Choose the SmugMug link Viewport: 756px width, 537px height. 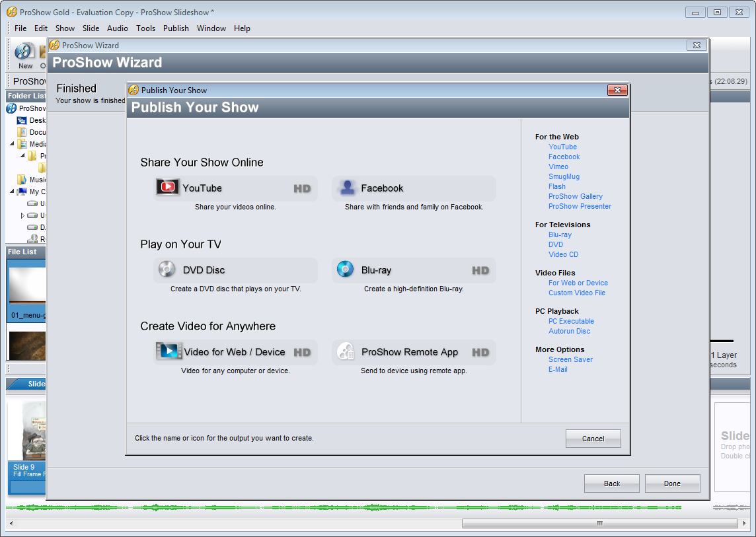coord(564,176)
